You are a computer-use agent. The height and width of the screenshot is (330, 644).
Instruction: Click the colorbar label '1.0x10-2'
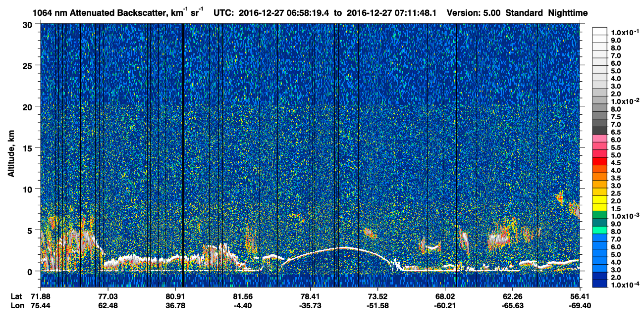tap(625, 101)
